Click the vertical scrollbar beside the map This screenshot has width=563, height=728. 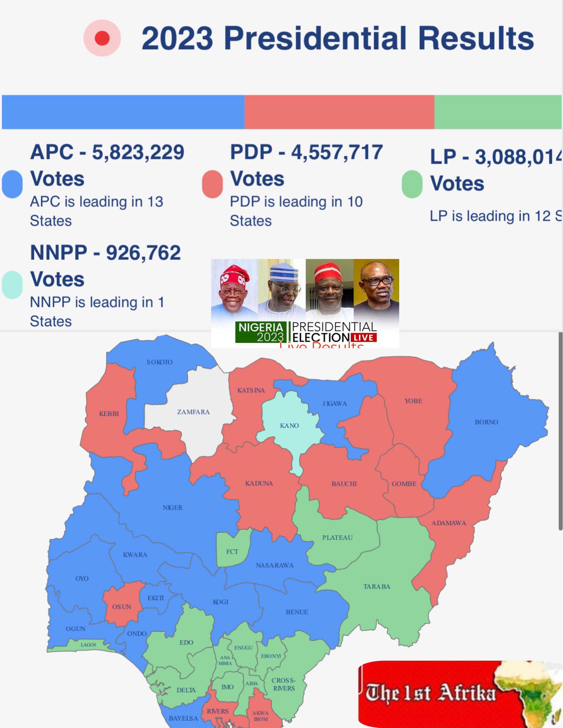point(561,432)
